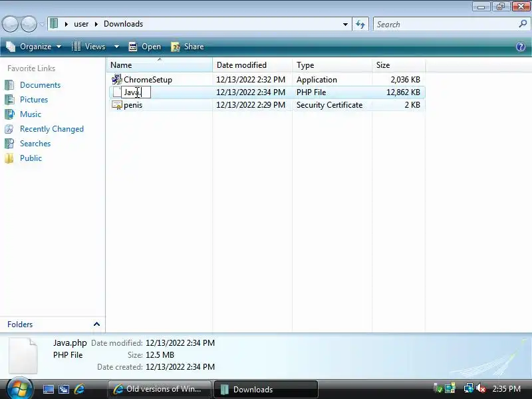The image size is (532, 399).
Task: Switch to Old versions of Win... taskbar window
Action: click(160, 389)
